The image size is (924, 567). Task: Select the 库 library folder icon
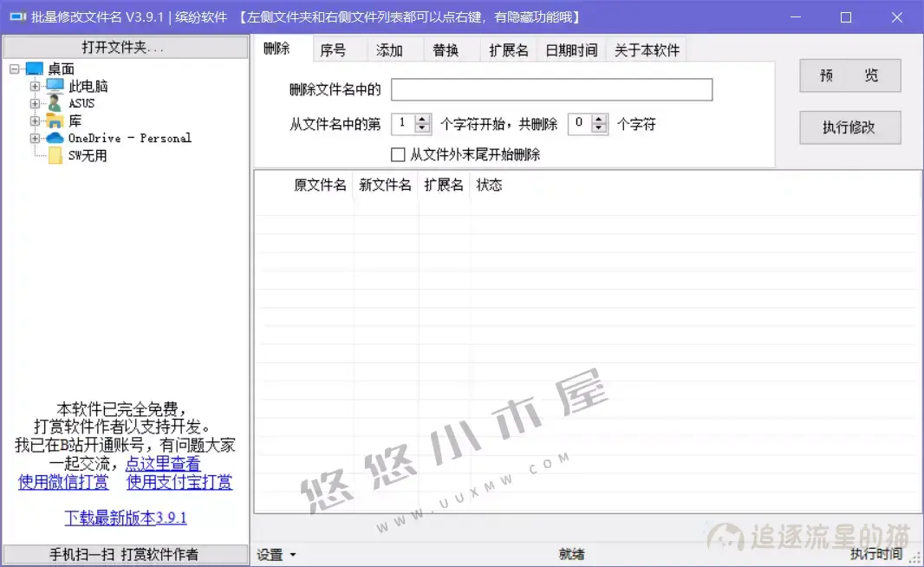click(54, 121)
